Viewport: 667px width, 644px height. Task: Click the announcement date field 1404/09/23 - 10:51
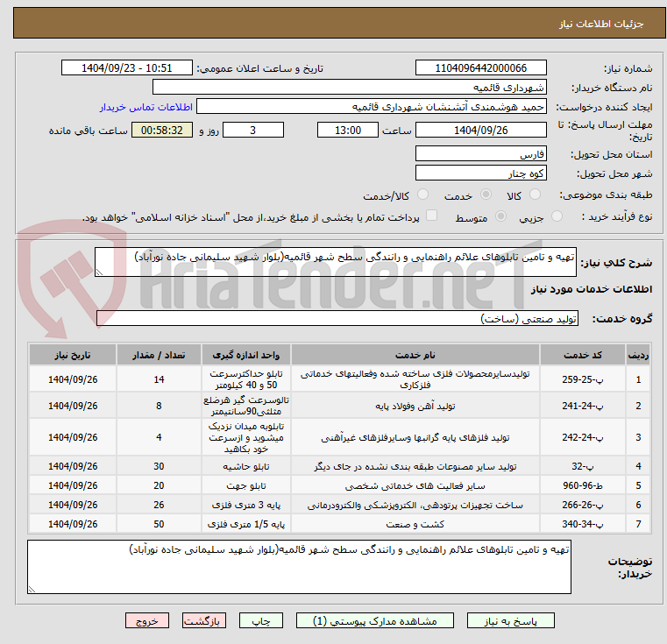pos(127,67)
